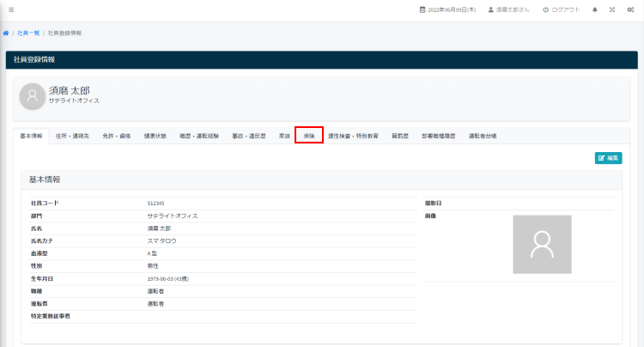Click the calendar date 2022年06月09日
The height and width of the screenshot is (347, 644).
[447, 9]
